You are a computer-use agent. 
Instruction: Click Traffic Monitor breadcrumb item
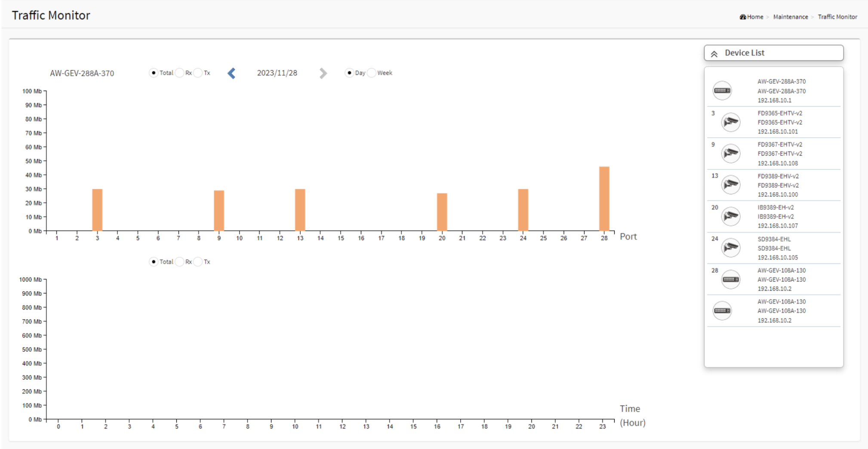[x=837, y=17]
